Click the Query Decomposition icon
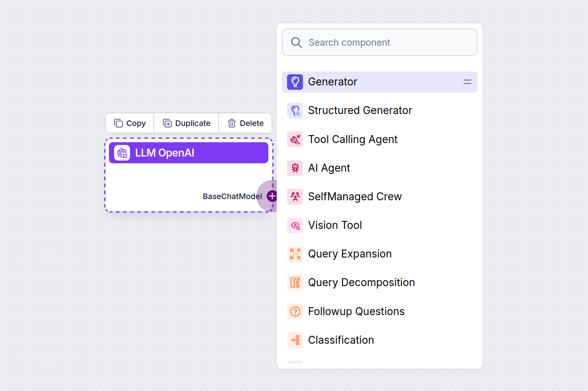The image size is (588, 391). [x=295, y=283]
